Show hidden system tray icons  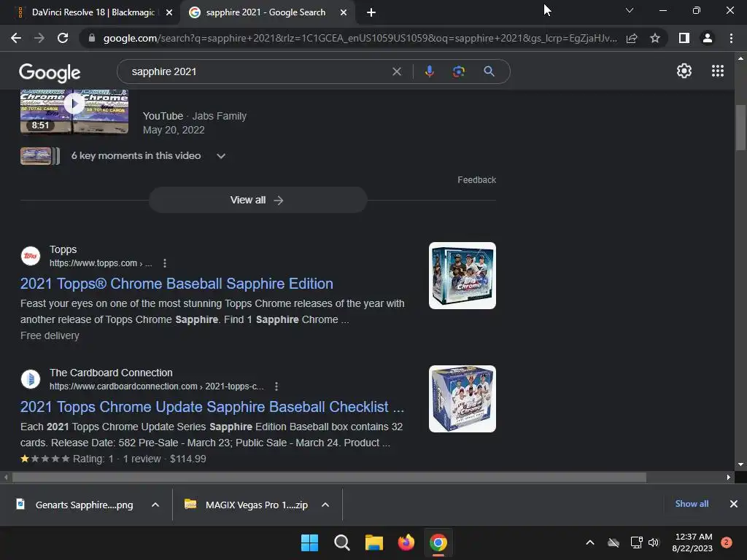coord(589,542)
